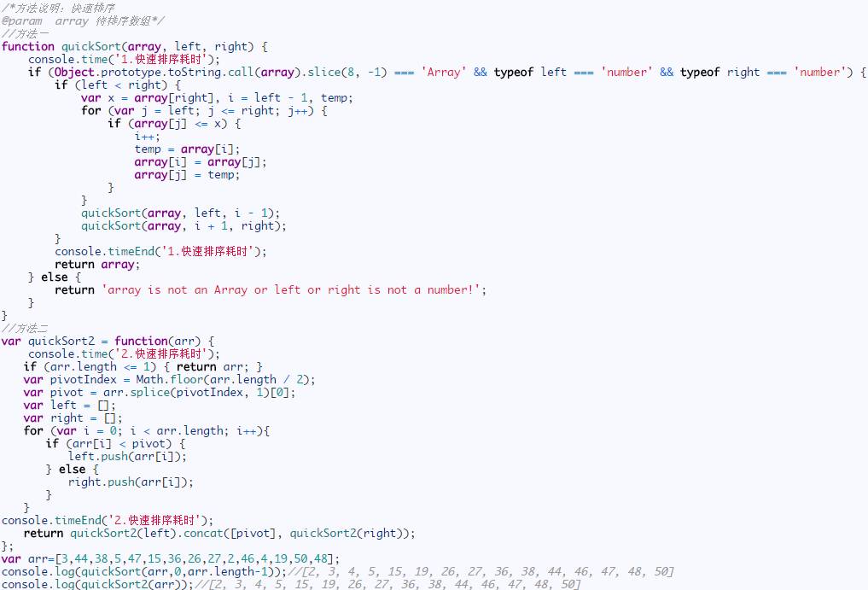Click the line 'var pivot = arr.splice(pivotIndex, 1)[0];'
The image size is (868, 590).
pyautogui.click(x=160, y=392)
